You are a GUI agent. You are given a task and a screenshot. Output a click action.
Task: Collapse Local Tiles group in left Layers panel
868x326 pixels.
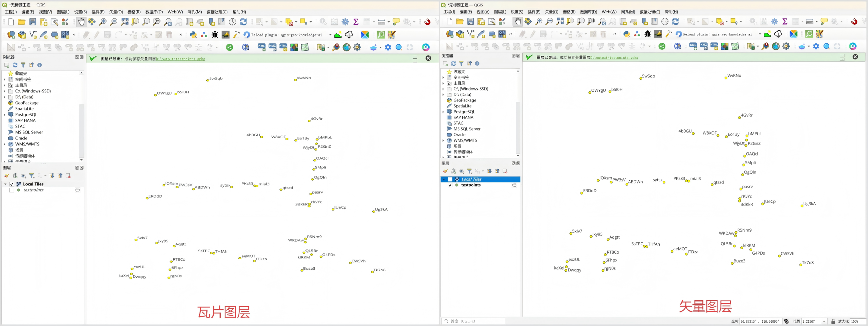(x=5, y=184)
